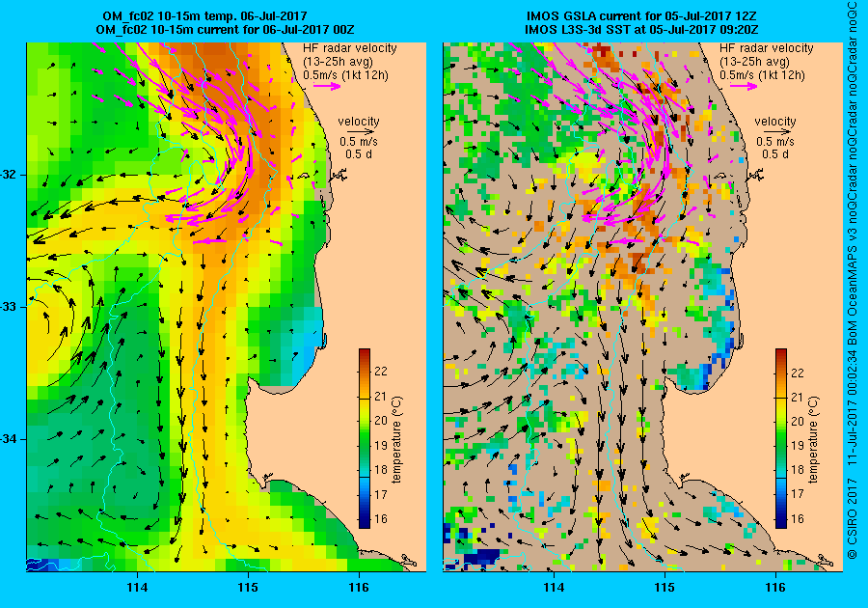The width and height of the screenshot is (868, 608).
Task: Click longitude label 114 below OM_fc02 map
Action: click(137, 588)
